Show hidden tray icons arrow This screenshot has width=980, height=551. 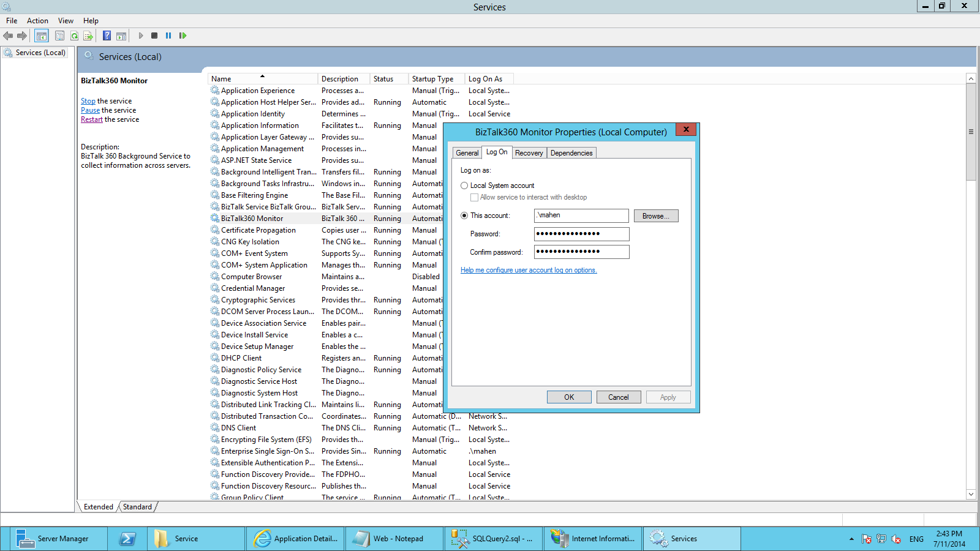click(x=851, y=539)
